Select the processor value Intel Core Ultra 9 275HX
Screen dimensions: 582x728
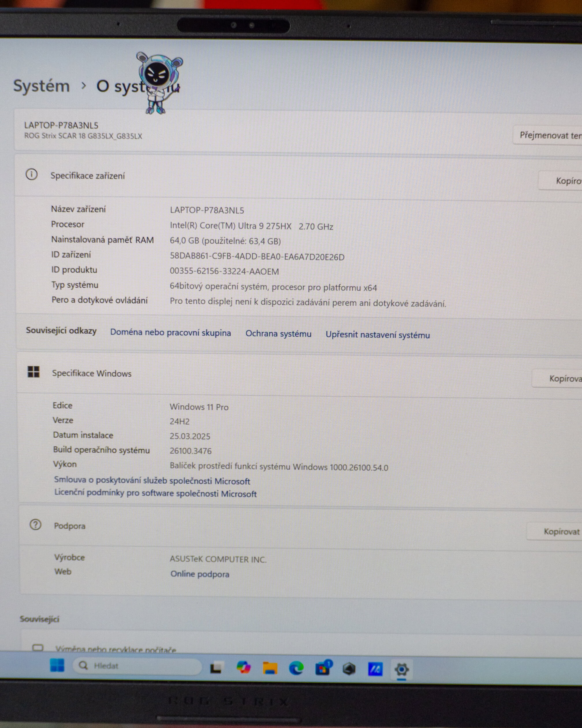pos(251,226)
